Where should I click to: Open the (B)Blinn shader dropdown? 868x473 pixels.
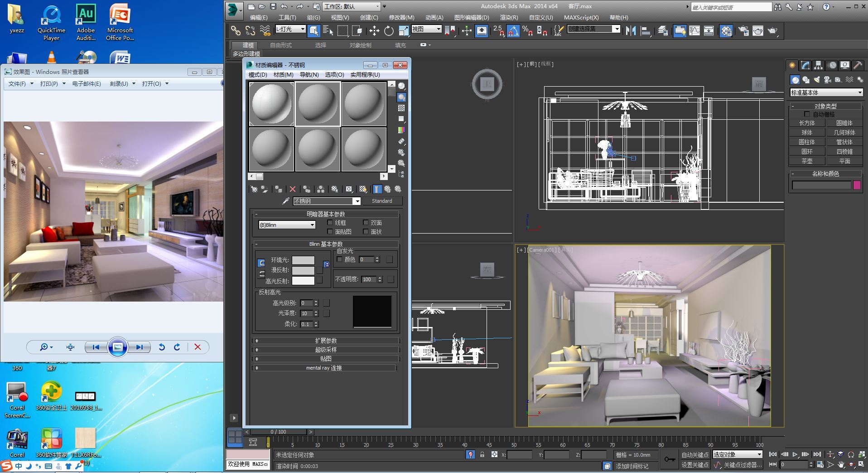(286, 225)
